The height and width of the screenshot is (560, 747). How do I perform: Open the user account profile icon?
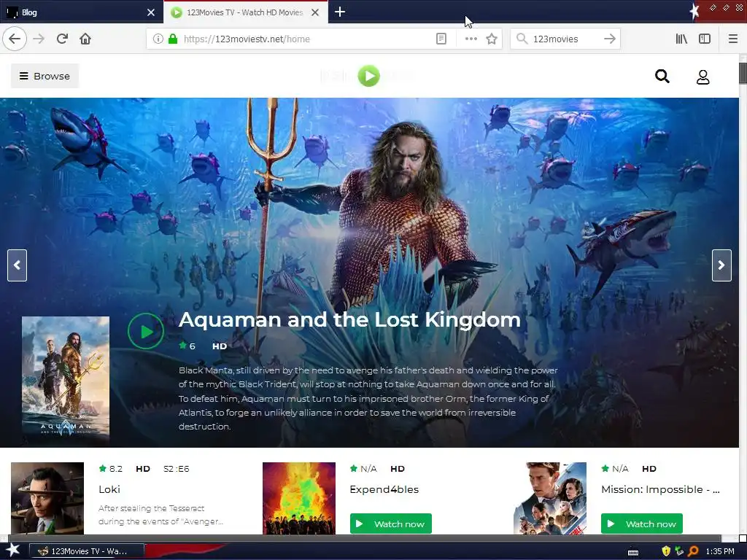click(x=703, y=77)
